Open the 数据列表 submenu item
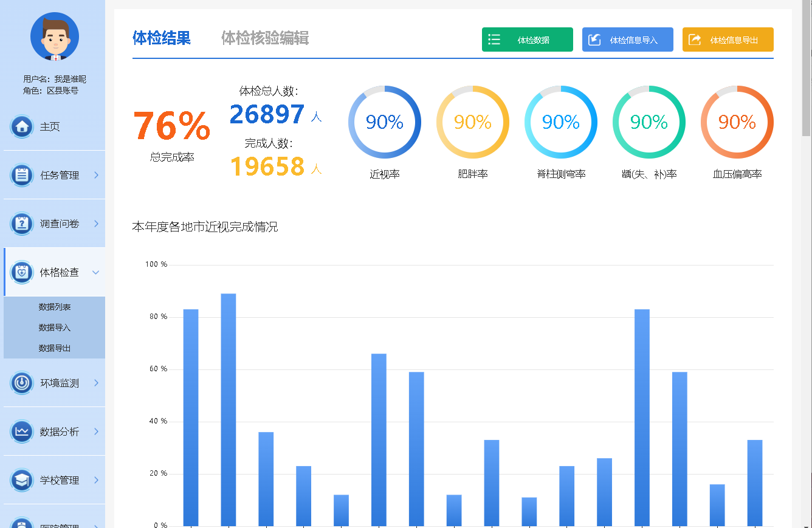The image size is (812, 528). click(55, 307)
